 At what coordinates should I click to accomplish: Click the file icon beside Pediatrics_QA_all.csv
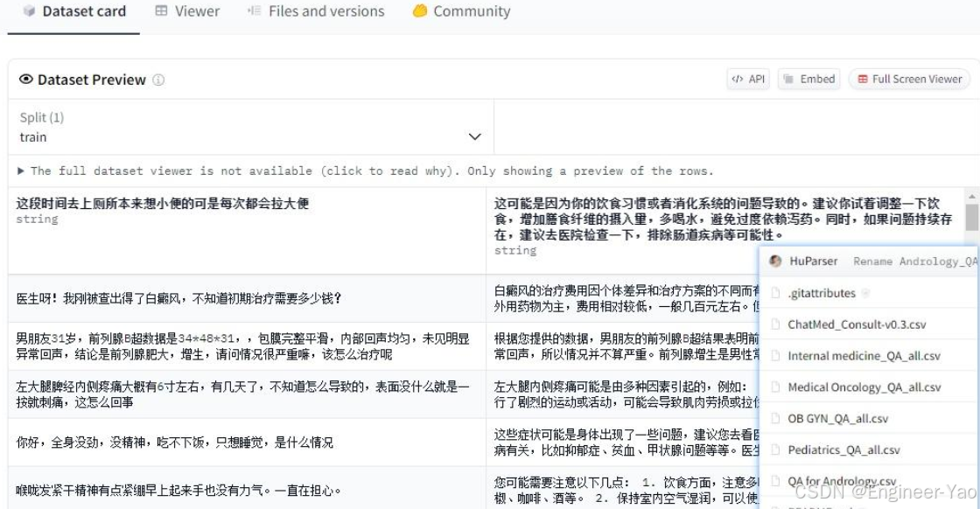click(x=775, y=450)
